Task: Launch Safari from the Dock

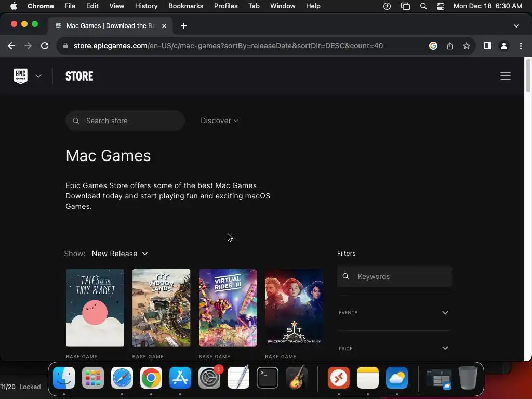Action: pos(122,378)
